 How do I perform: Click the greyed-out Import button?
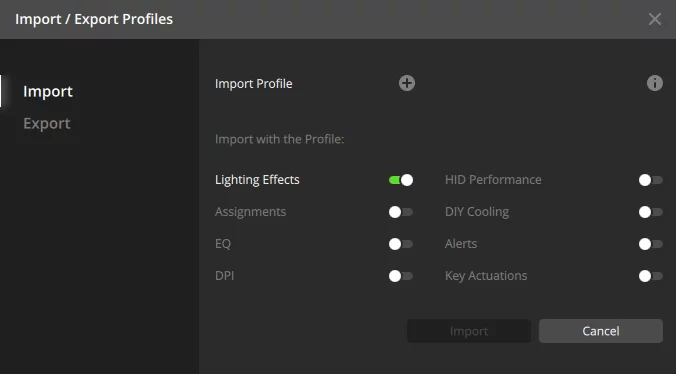[469, 331]
